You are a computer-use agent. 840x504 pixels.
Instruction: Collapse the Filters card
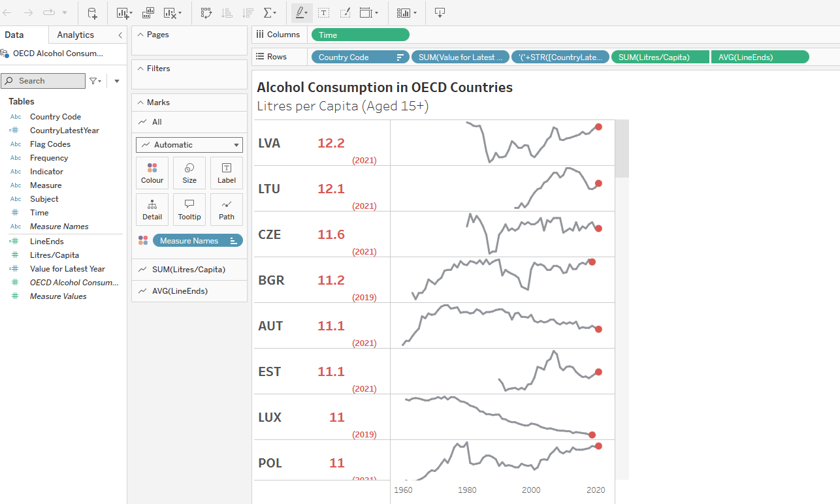point(140,69)
